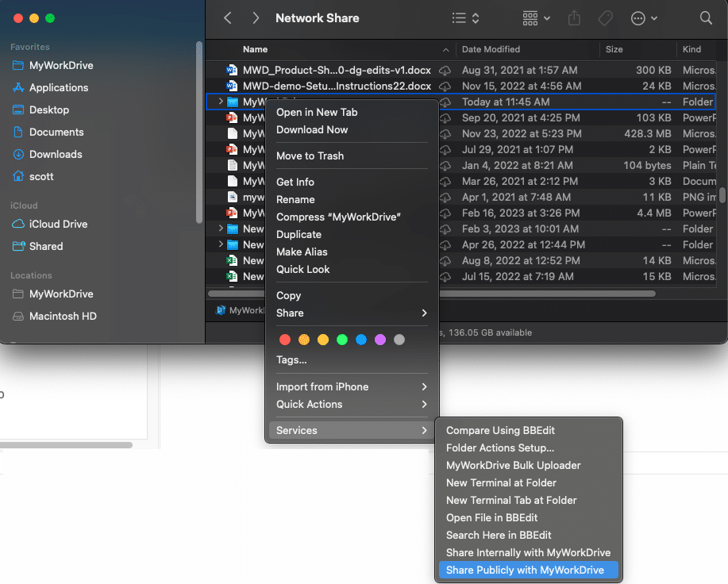Go back with the left chevron

click(228, 17)
